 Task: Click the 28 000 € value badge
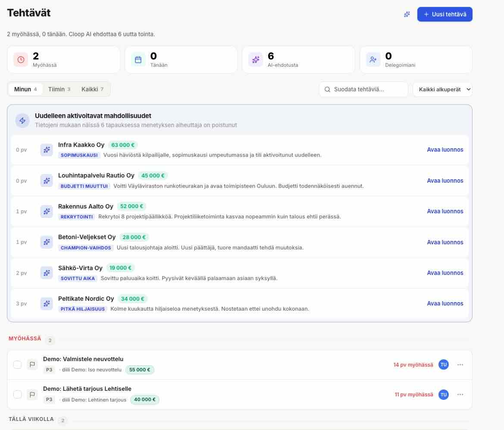134,237
